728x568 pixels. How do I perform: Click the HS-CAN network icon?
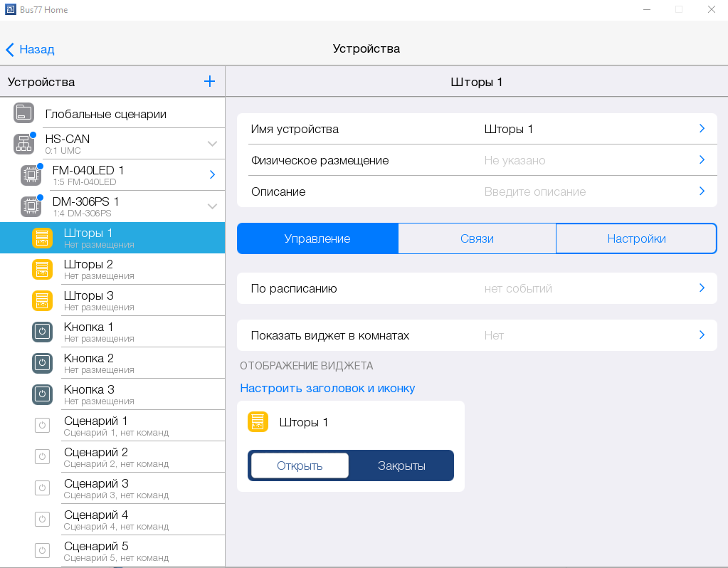[24, 144]
